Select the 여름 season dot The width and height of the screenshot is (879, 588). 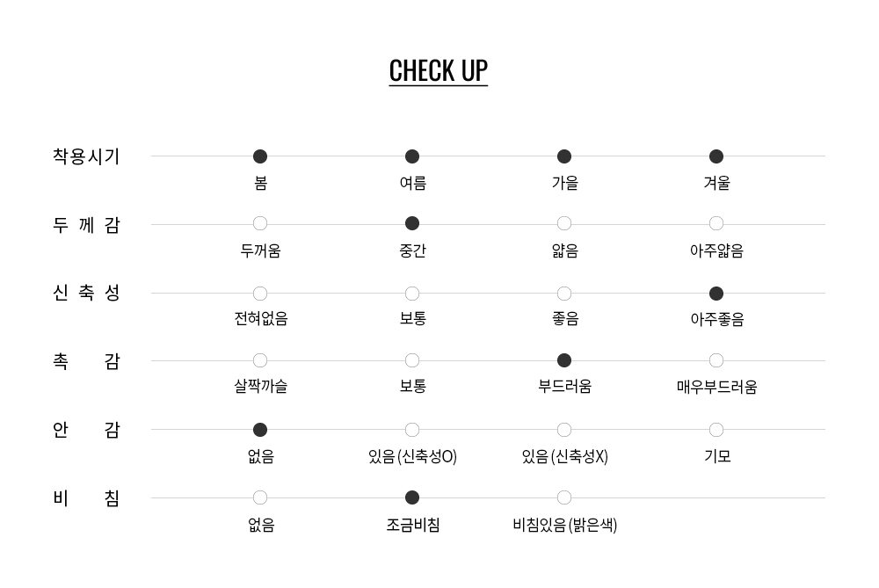412,156
